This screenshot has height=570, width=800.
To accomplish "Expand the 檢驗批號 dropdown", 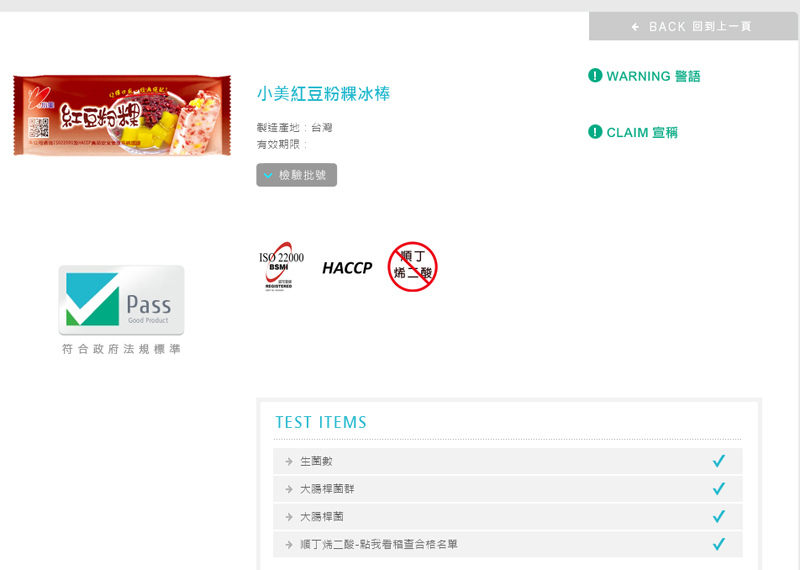I will point(296,175).
